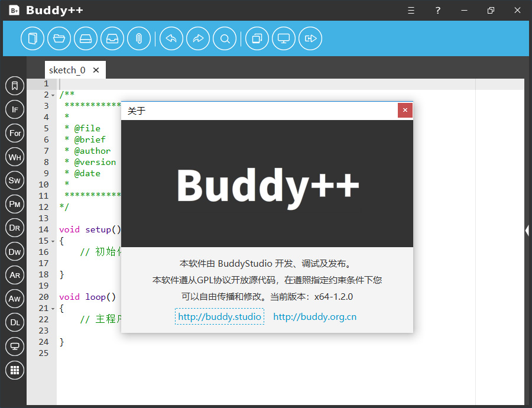The height and width of the screenshot is (408, 532).
Task: Insert a WH while snippet
Action: click(15, 157)
